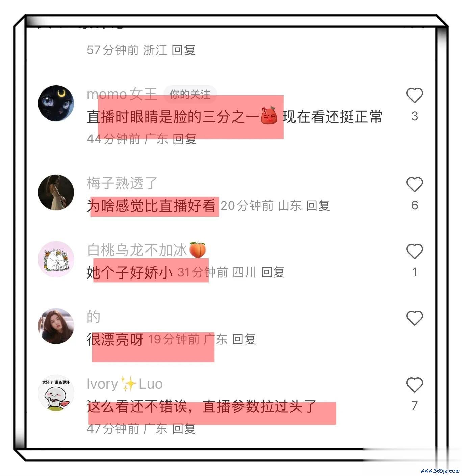Reply to 她个子好娇小 comment

[x=273, y=272]
